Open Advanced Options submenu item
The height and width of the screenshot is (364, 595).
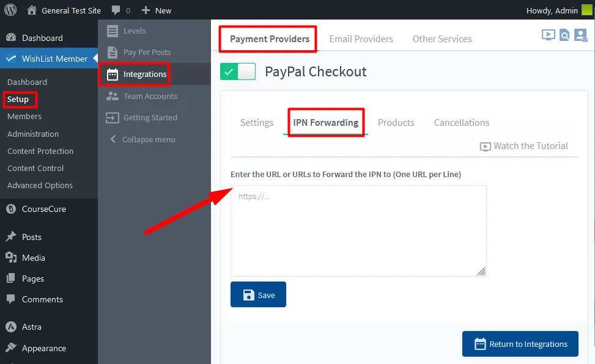(x=40, y=186)
